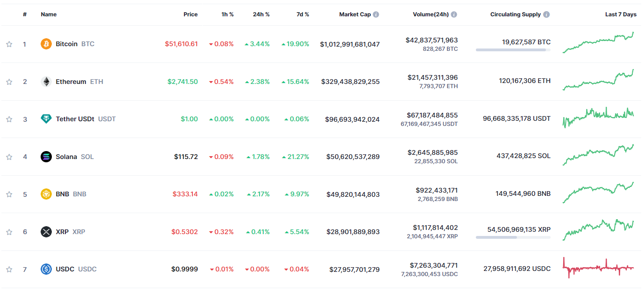Add Ethereum to watchlist with star

click(9, 82)
